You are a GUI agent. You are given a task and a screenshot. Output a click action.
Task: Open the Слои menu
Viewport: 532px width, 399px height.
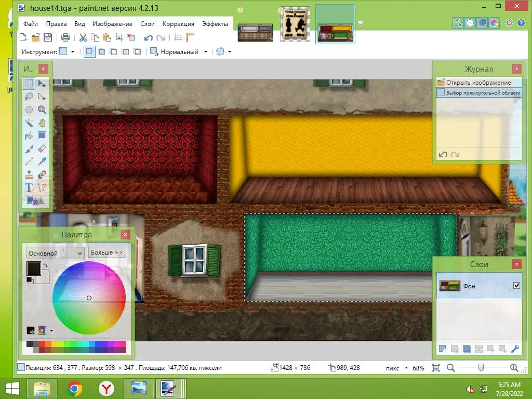[148, 24]
